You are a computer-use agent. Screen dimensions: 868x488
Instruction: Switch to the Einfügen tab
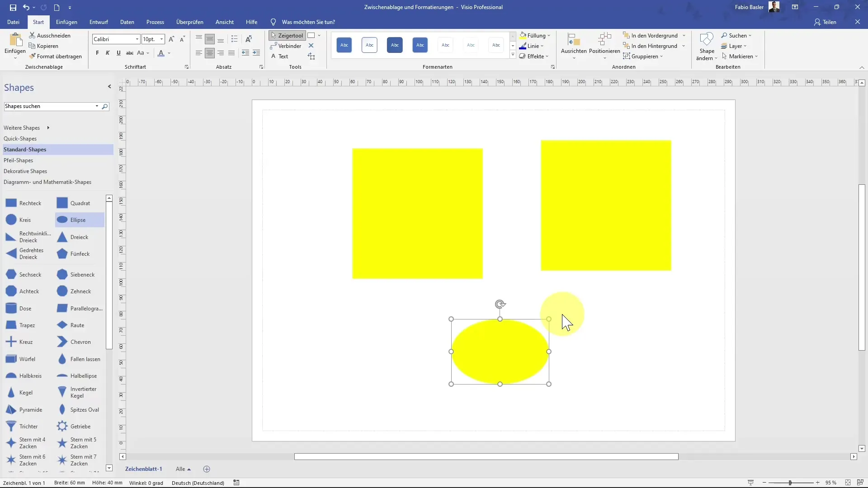[66, 22]
